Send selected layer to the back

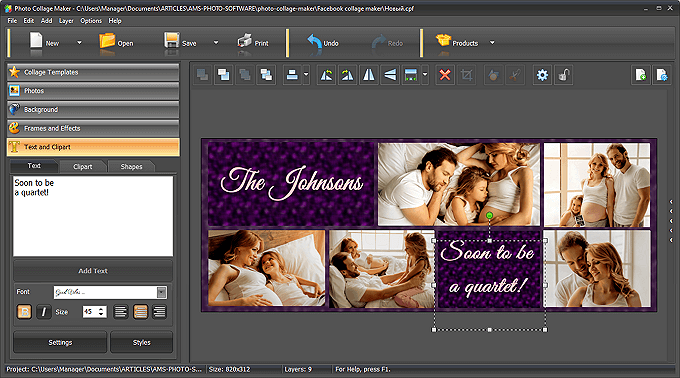pos(203,75)
